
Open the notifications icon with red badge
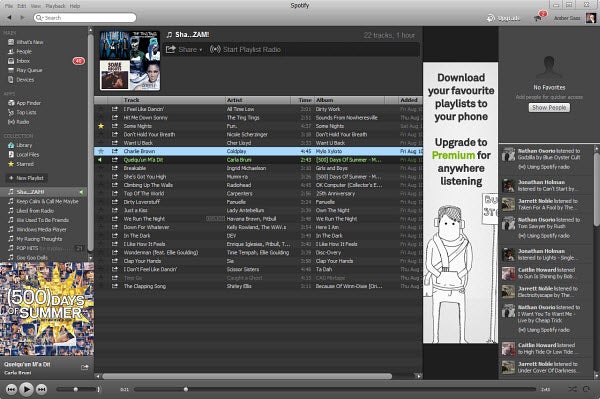tap(540, 16)
